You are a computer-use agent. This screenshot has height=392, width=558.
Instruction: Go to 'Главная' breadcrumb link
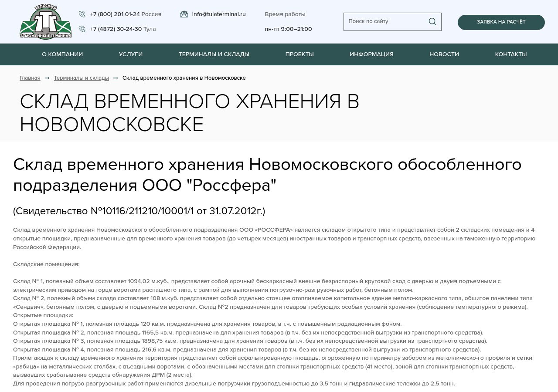(x=30, y=78)
